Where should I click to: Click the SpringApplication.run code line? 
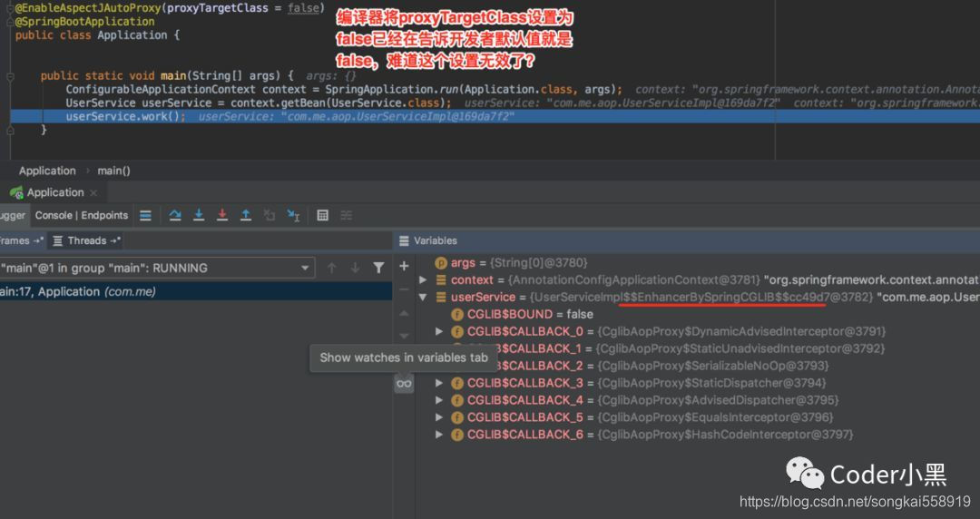(x=344, y=90)
